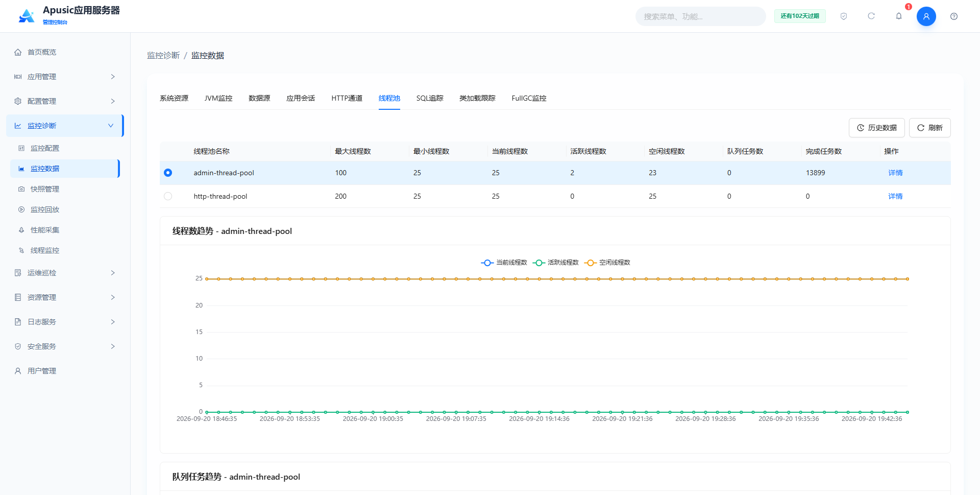Click the 历史数据 button
Image resolution: width=980 pixels, height=495 pixels.
[x=876, y=128]
